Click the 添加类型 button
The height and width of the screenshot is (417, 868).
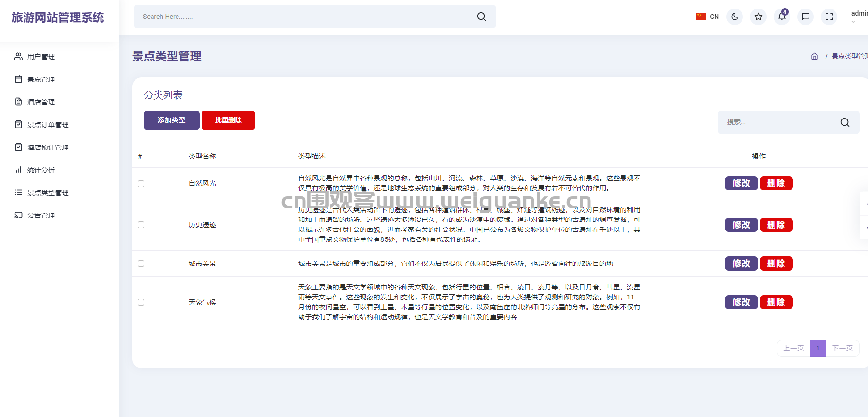pos(171,120)
